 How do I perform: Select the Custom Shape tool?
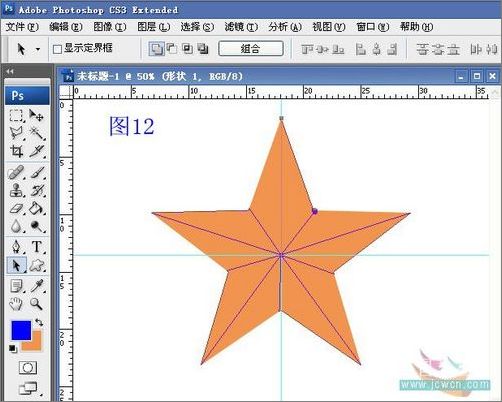click(37, 266)
